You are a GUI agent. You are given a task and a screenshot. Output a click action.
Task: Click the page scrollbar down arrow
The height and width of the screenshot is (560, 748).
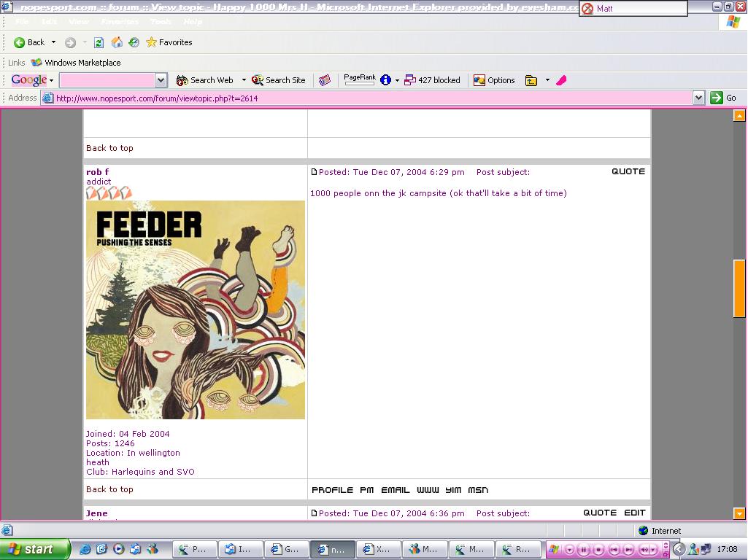point(739,513)
